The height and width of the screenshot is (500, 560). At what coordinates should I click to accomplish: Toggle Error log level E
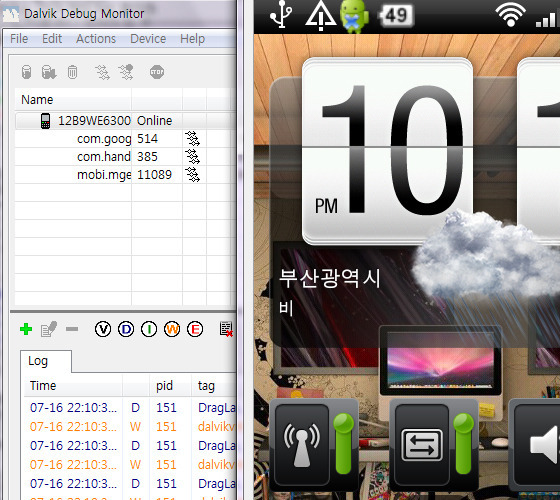click(x=195, y=329)
